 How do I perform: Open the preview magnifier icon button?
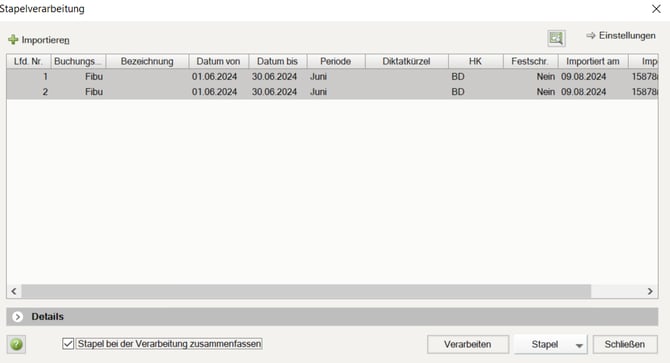click(x=556, y=38)
